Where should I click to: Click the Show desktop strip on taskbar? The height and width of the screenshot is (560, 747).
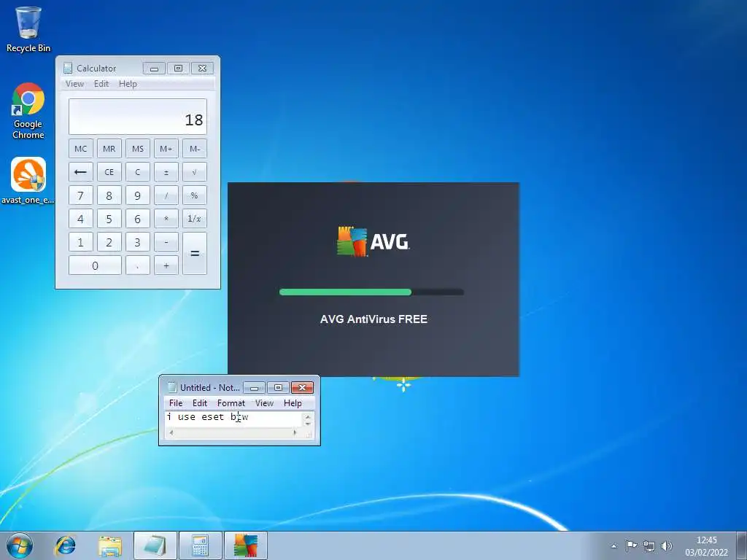pyautogui.click(x=742, y=545)
